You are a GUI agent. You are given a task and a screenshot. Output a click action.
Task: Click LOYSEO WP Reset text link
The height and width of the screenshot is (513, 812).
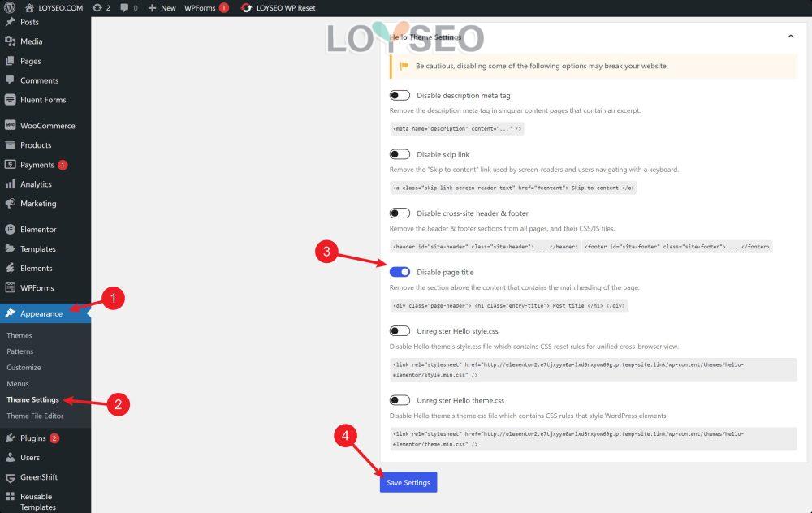[x=286, y=8]
